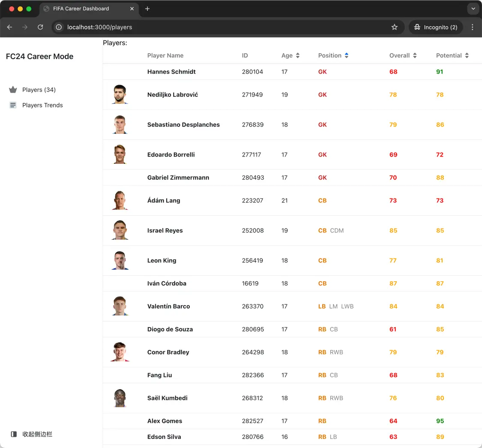Image resolution: width=482 pixels, height=448 pixels.
Task: Click ID 16619 in Iván Córdoba row
Action: [250, 283]
